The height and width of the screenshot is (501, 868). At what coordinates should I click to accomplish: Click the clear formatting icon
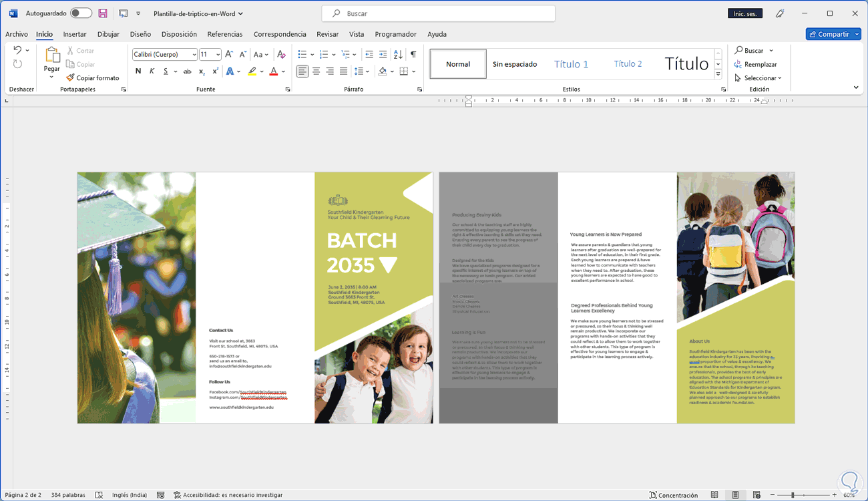point(281,54)
